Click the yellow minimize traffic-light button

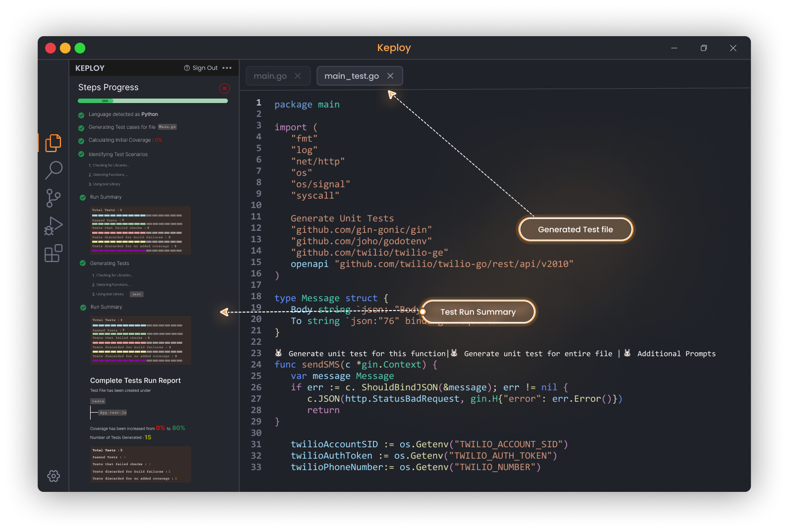coord(65,48)
